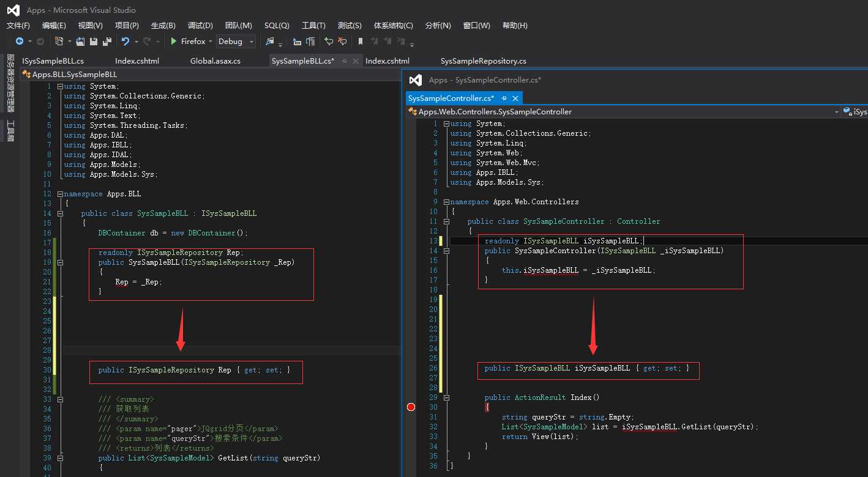Open Find toolbar overflow options arrow
Screen dimensions: 868x477
(280, 44)
